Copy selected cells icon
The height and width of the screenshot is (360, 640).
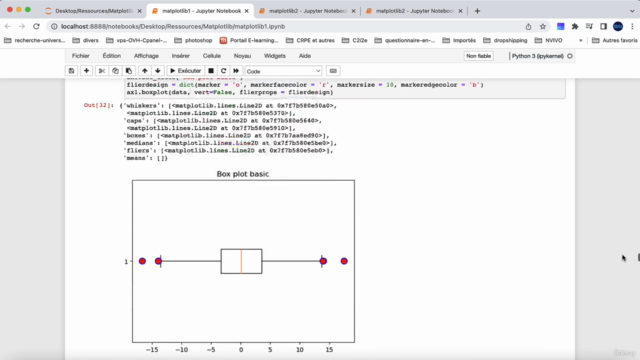[x=116, y=71]
